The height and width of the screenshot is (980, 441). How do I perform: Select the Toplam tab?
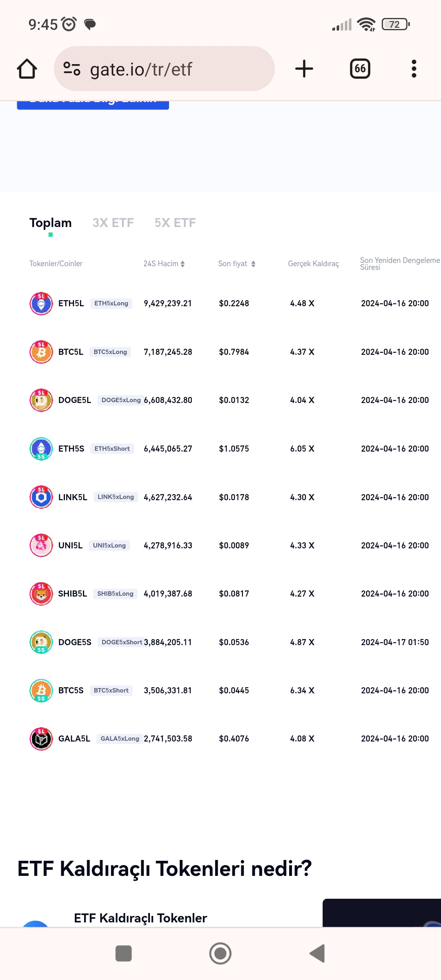pos(51,223)
